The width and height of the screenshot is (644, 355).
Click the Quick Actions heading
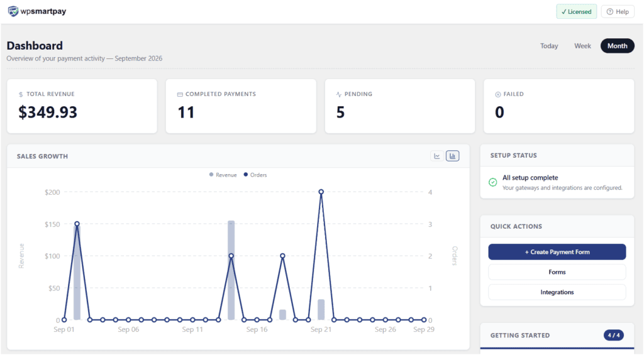click(x=516, y=227)
